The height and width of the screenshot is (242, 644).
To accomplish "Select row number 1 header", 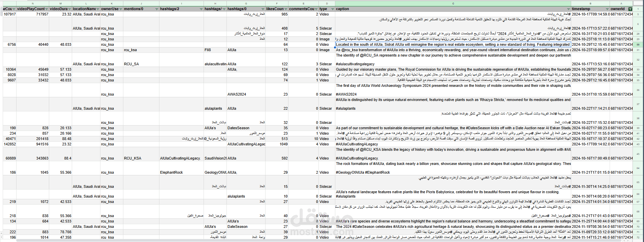I will tap(638, 9).
